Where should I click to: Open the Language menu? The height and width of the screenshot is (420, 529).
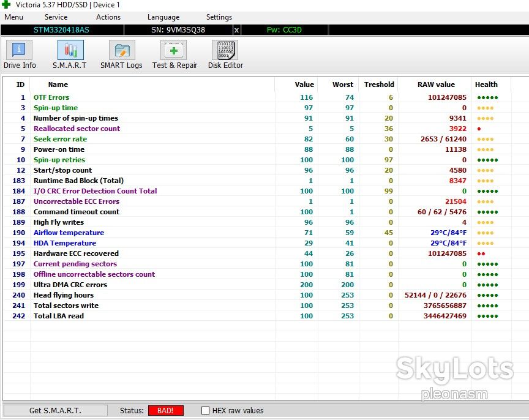click(x=163, y=17)
